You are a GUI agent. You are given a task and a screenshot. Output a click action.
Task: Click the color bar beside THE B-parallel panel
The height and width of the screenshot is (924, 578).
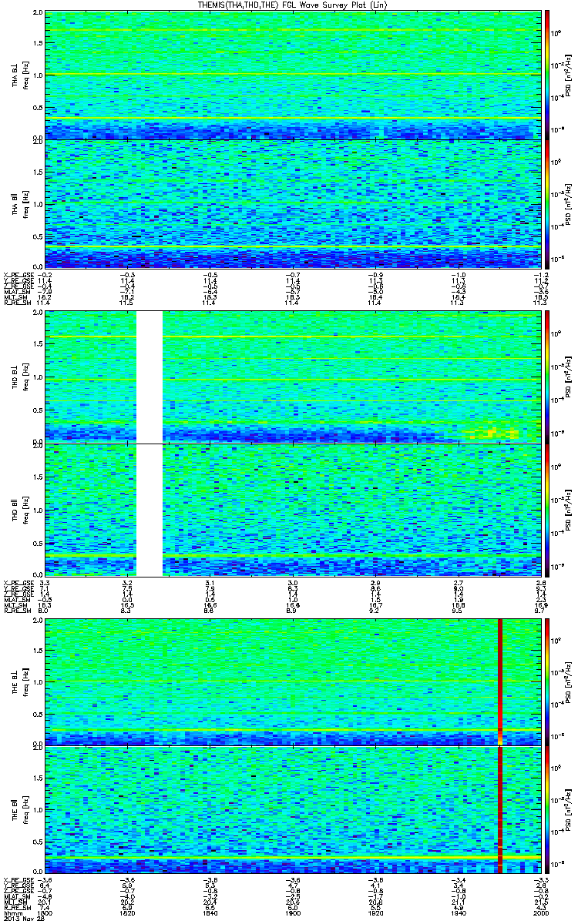(548, 809)
